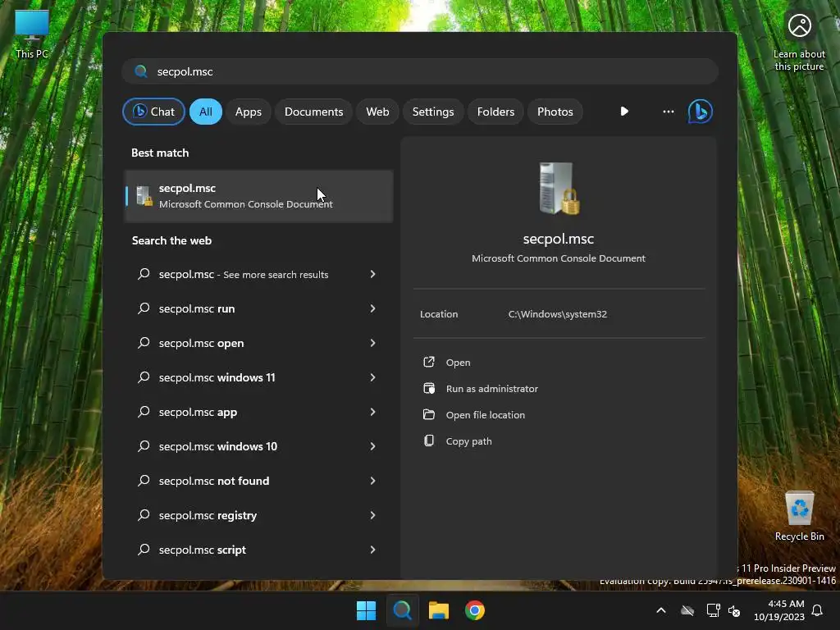
Task: Switch to the Web filter tab
Action: [x=377, y=112]
